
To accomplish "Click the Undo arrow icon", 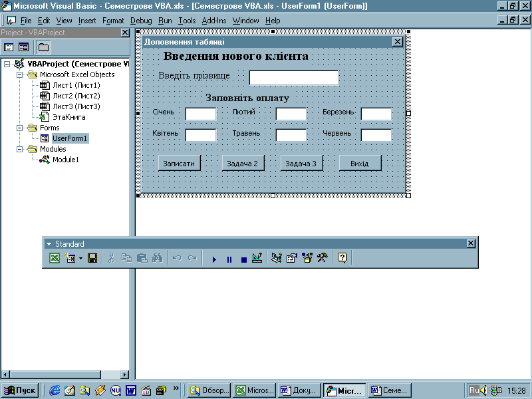I will tap(177, 258).
